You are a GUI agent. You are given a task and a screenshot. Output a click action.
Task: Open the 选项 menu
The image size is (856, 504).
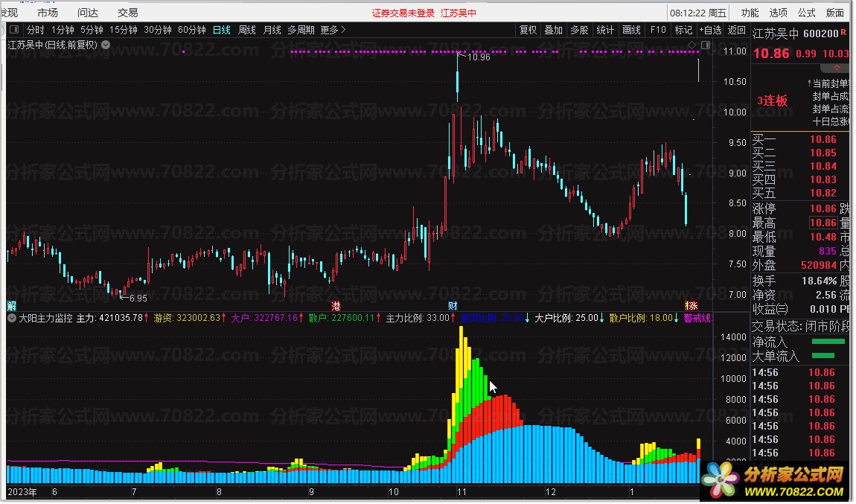click(x=778, y=13)
